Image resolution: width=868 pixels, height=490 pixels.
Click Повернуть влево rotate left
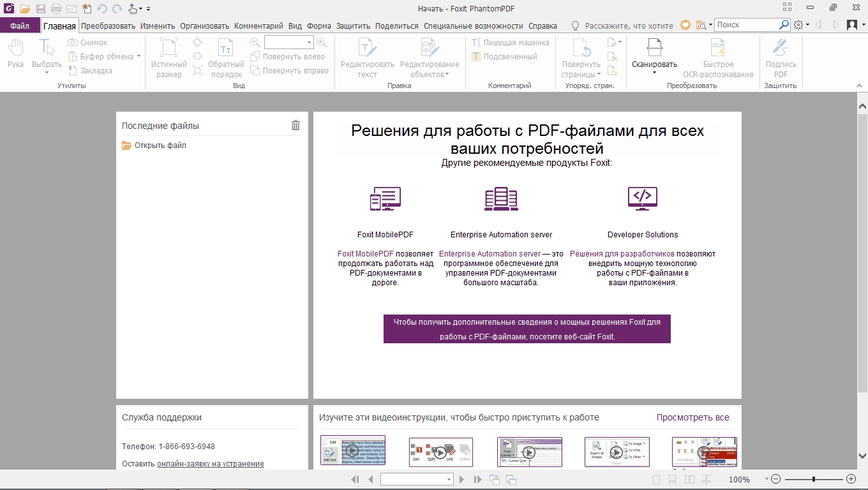287,57
